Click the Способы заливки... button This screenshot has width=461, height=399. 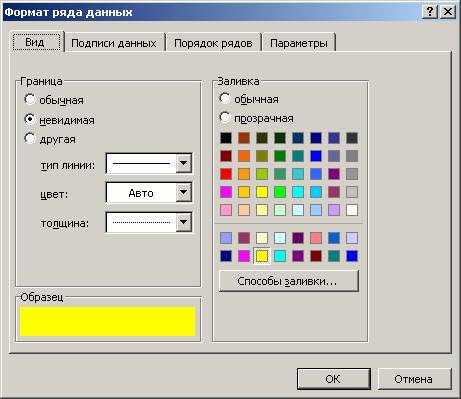point(289,281)
